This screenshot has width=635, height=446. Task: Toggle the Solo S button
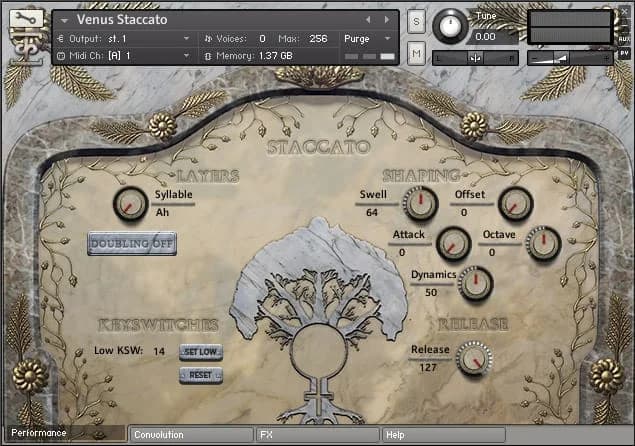[416, 21]
